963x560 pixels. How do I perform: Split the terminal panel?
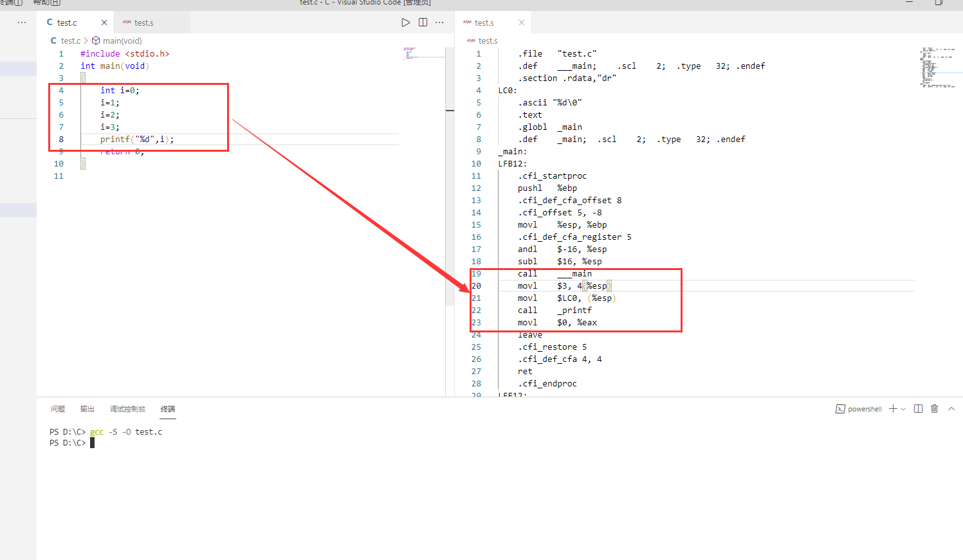pos(918,409)
